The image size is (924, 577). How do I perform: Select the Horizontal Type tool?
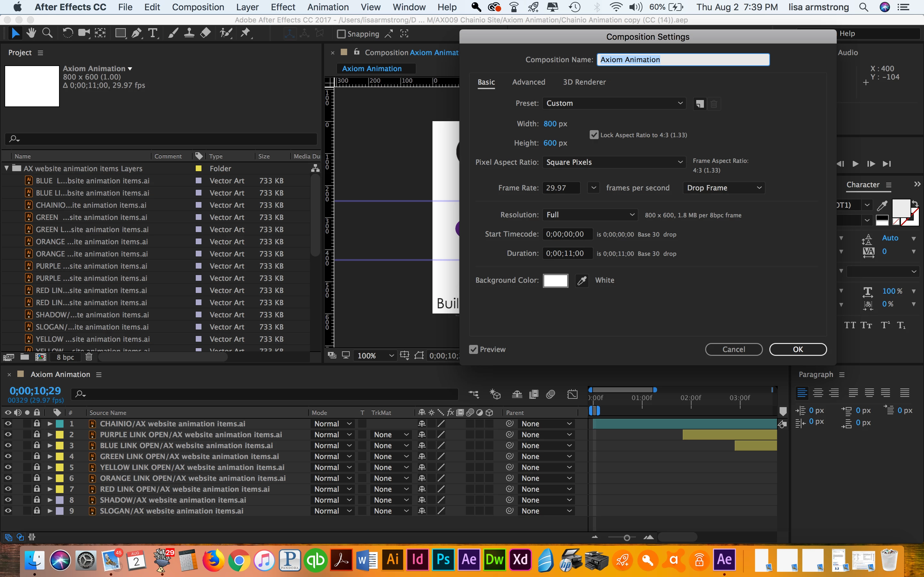[x=153, y=34]
